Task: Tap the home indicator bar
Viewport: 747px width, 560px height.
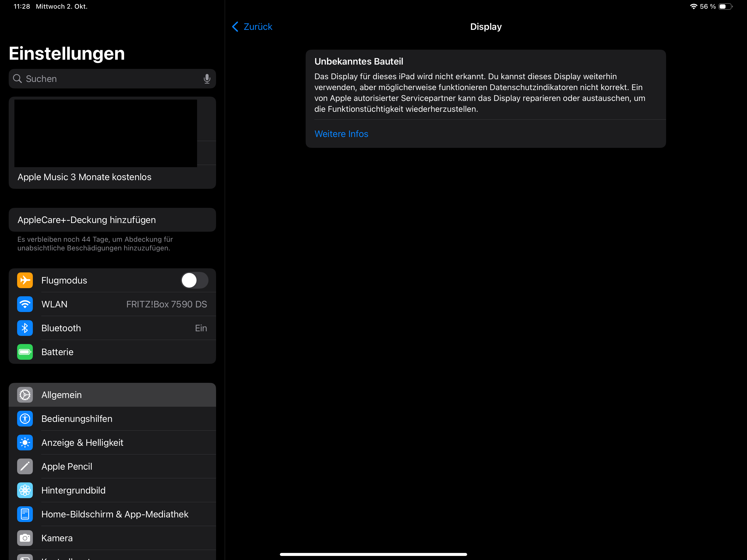Action: pyautogui.click(x=373, y=554)
